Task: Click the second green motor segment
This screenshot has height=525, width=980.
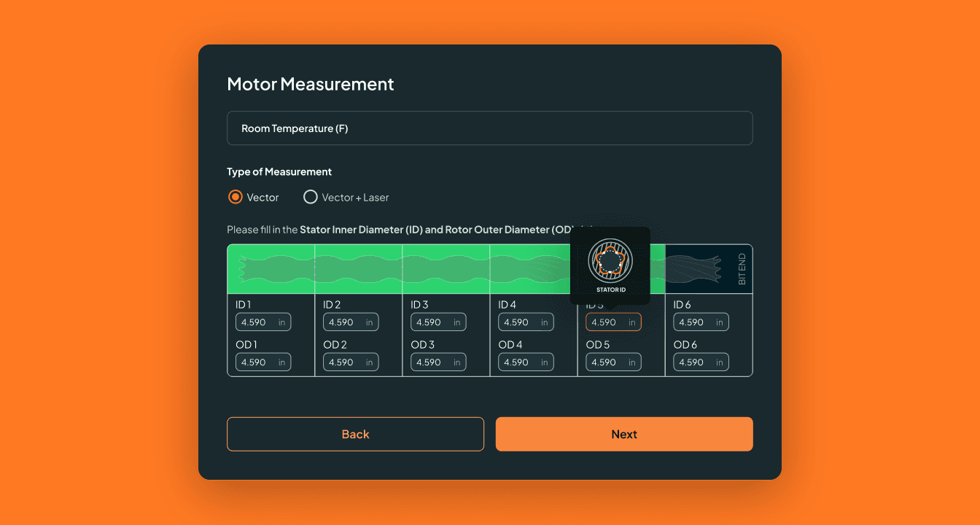Action: click(359, 269)
